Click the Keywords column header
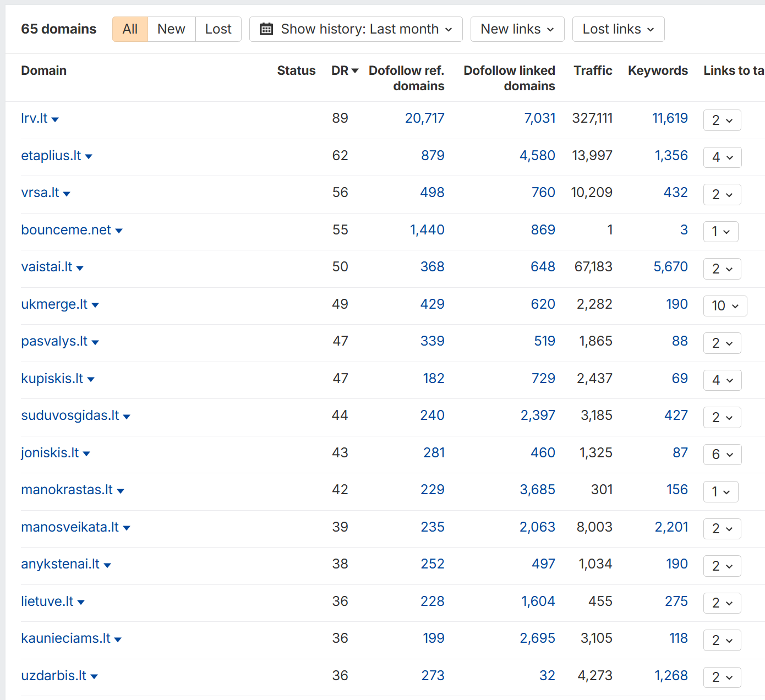This screenshot has width=765, height=700. click(x=658, y=70)
